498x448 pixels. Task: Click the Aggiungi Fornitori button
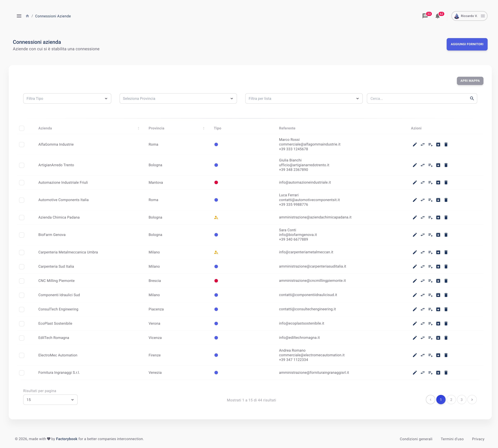(467, 44)
